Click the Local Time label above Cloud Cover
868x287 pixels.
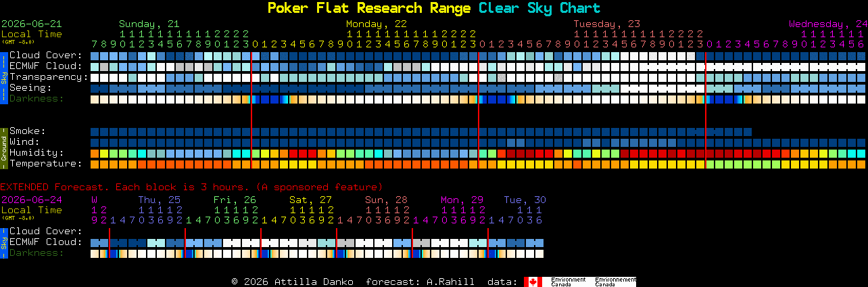(32, 34)
